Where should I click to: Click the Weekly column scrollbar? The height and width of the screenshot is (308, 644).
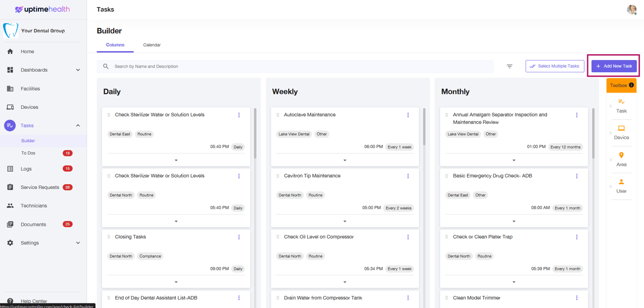[x=424, y=127]
